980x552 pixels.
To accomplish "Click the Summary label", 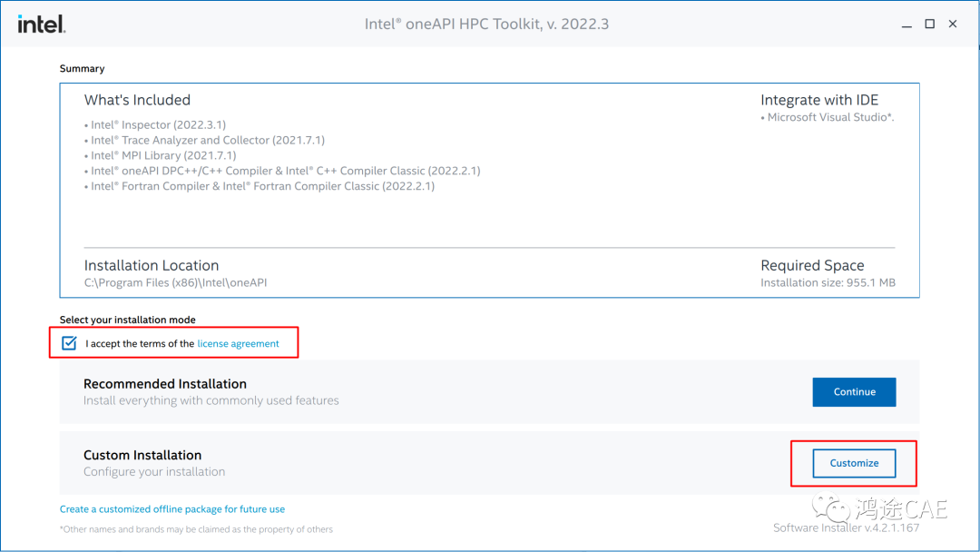I will click(82, 69).
